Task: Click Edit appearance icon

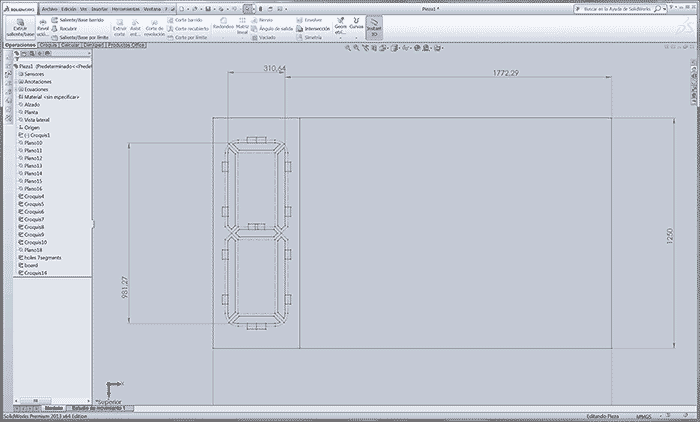Action: (417, 48)
